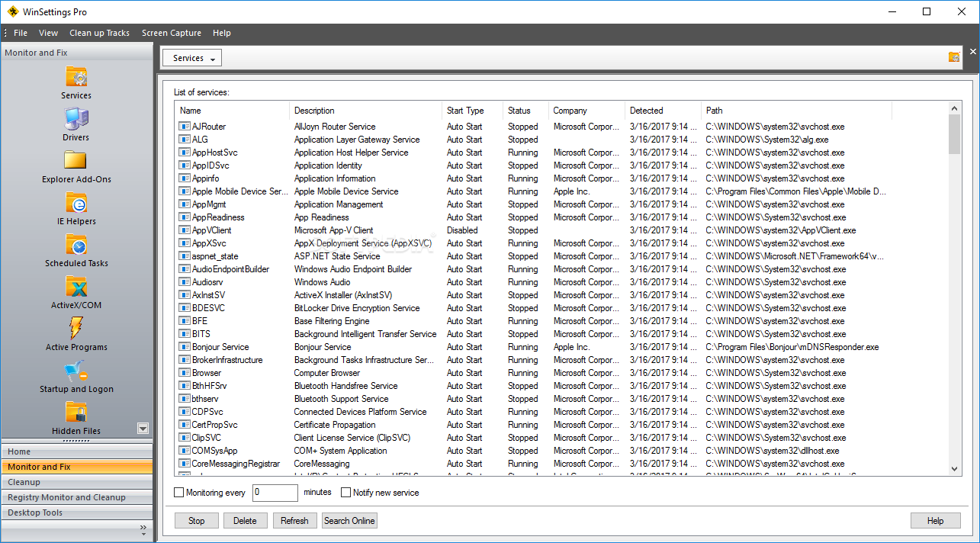Image resolution: width=980 pixels, height=543 pixels.
Task: Enable the Notify new service checkbox
Action: click(345, 493)
